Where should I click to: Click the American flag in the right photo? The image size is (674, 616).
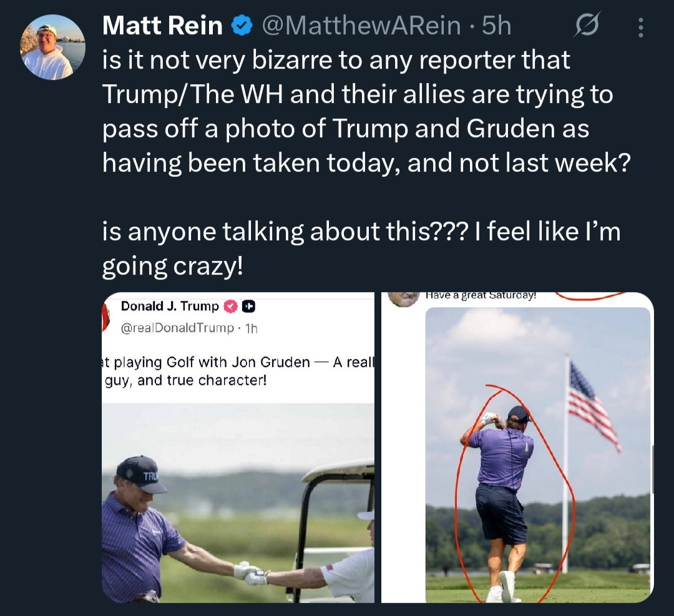coord(593,406)
